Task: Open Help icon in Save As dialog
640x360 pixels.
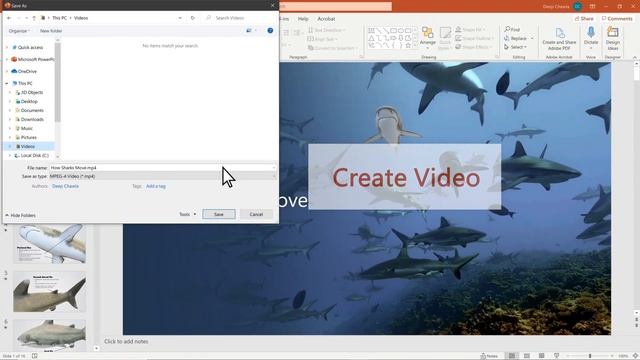Action: click(x=270, y=31)
